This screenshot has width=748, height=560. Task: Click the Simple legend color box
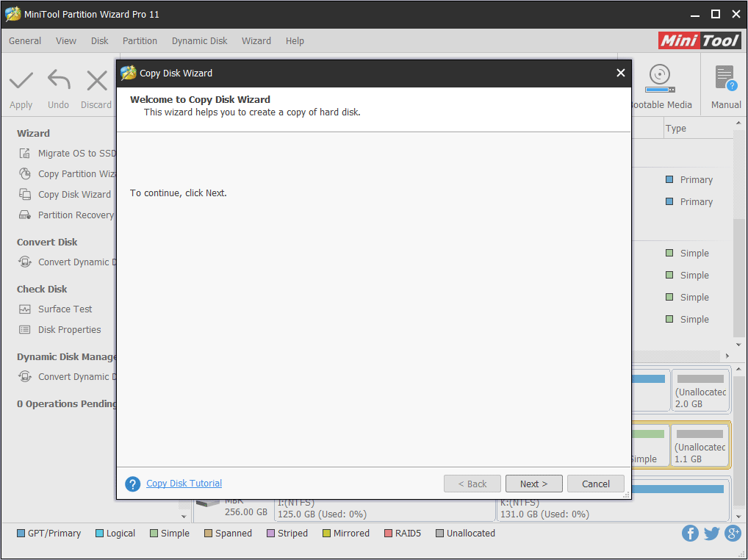coord(154,534)
